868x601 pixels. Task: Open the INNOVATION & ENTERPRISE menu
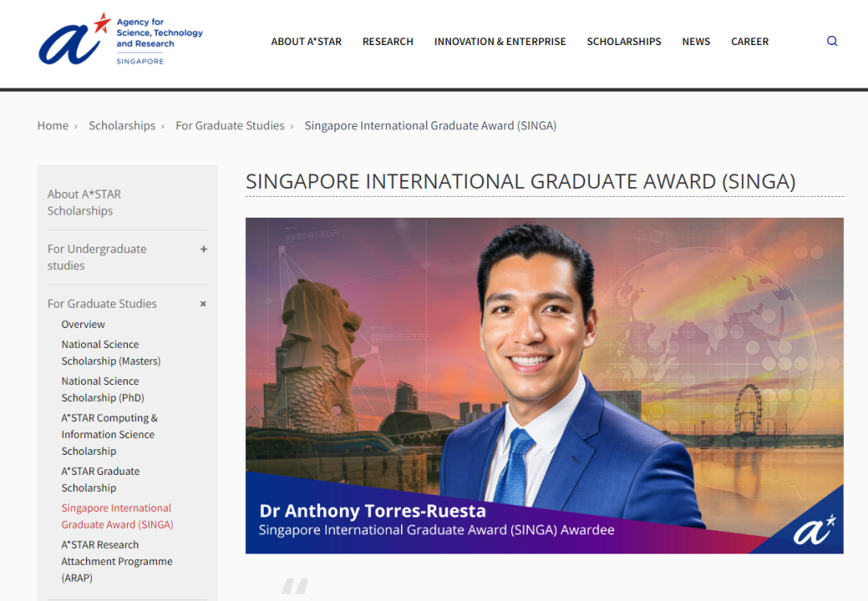tap(500, 42)
